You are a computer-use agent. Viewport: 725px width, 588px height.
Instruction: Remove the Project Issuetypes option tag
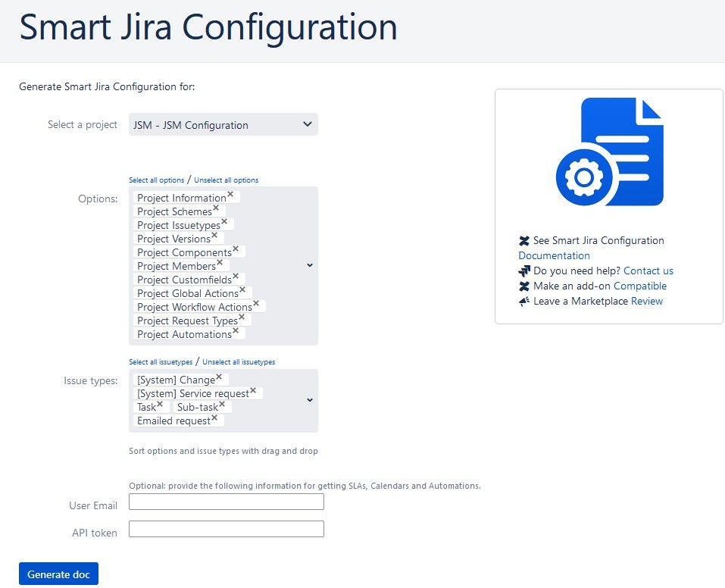224,221
